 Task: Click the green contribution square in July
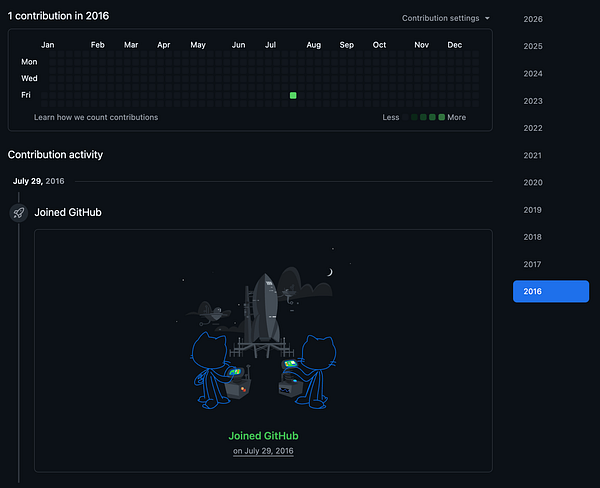tap(293, 95)
